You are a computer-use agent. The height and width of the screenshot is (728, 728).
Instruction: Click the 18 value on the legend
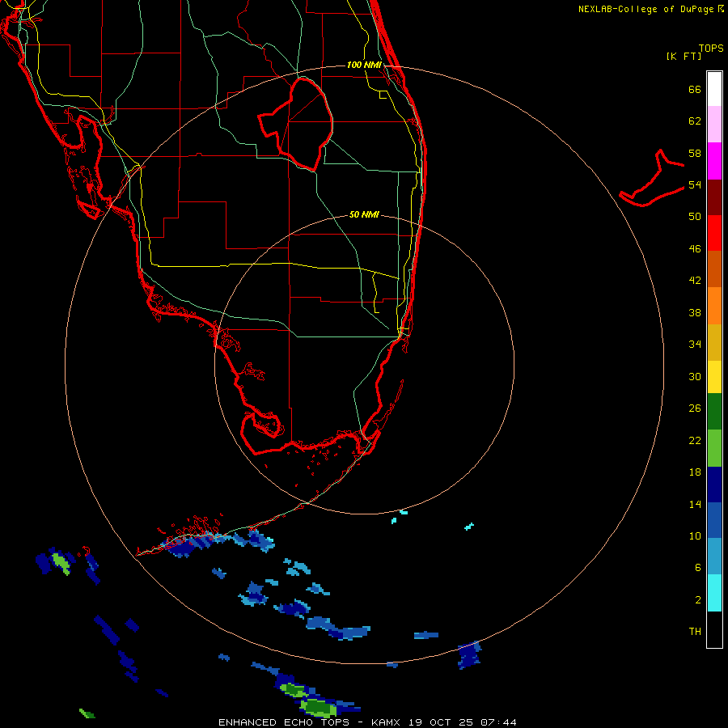(695, 472)
